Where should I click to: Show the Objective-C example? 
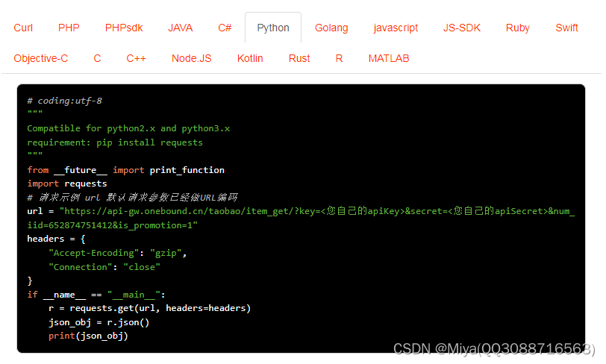pyautogui.click(x=41, y=58)
